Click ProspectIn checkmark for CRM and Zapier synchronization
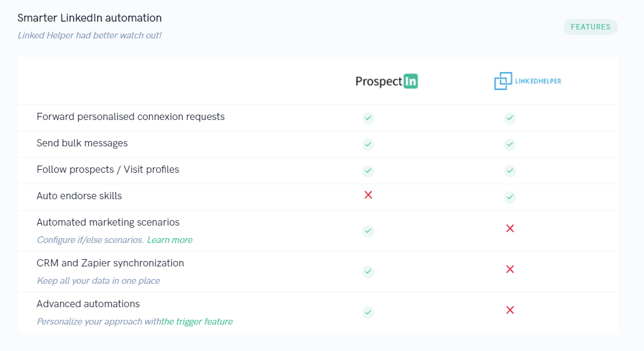 coord(368,271)
